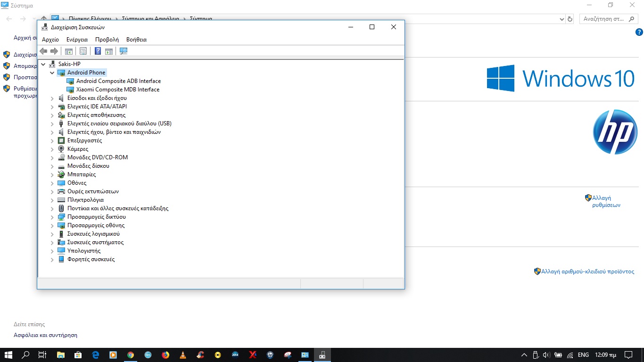Open the Προβολή menu
The image size is (644, 362).
(x=107, y=40)
